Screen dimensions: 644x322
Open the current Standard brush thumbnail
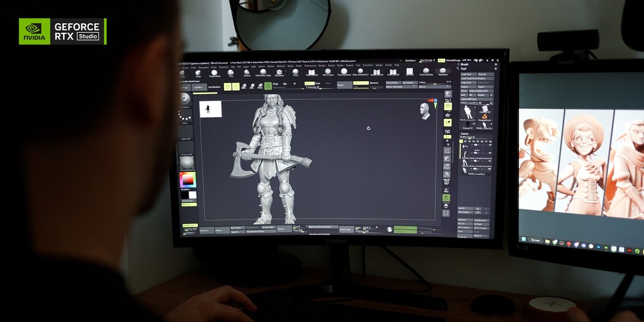[185, 99]
